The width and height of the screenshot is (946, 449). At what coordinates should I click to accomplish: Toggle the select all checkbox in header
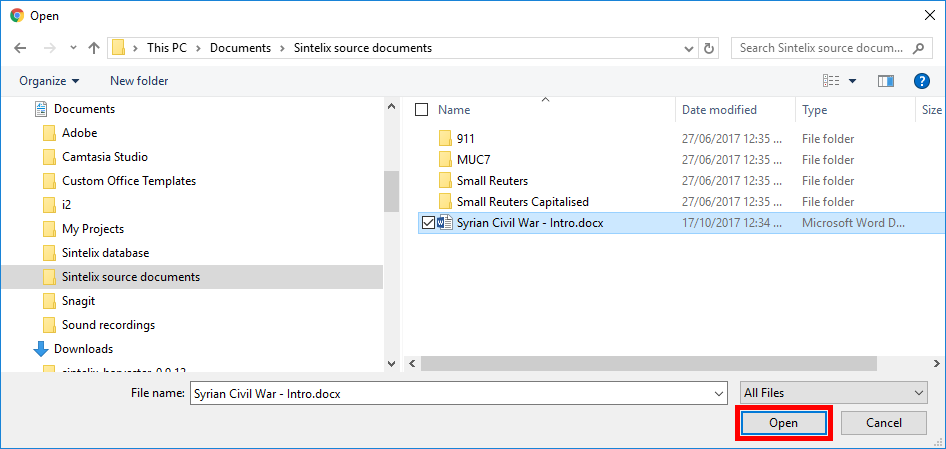point(421,110)
